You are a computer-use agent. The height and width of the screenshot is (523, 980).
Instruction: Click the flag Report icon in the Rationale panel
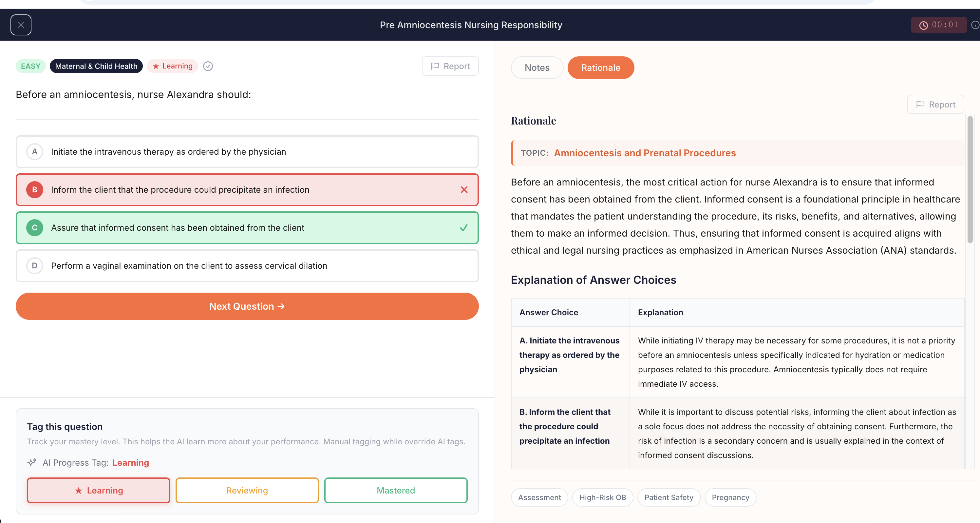click(x=921, y=104)
